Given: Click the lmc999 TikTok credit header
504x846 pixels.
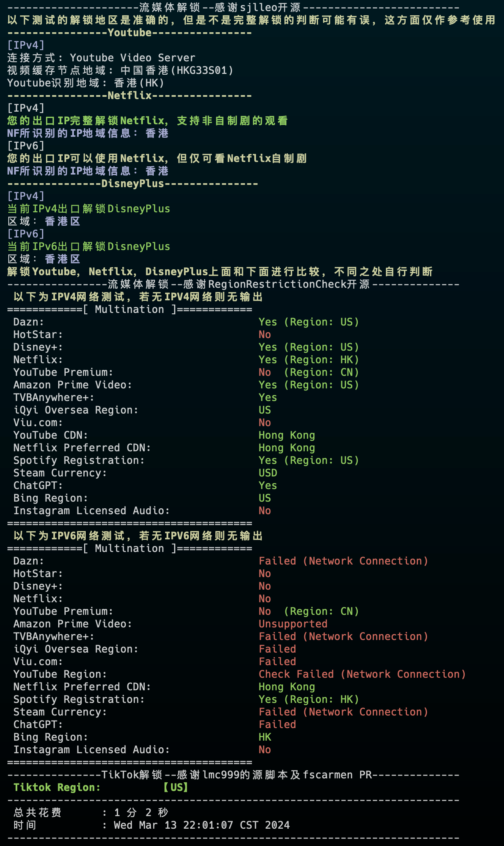Looking at the screenshot, I should pos(233,775).
